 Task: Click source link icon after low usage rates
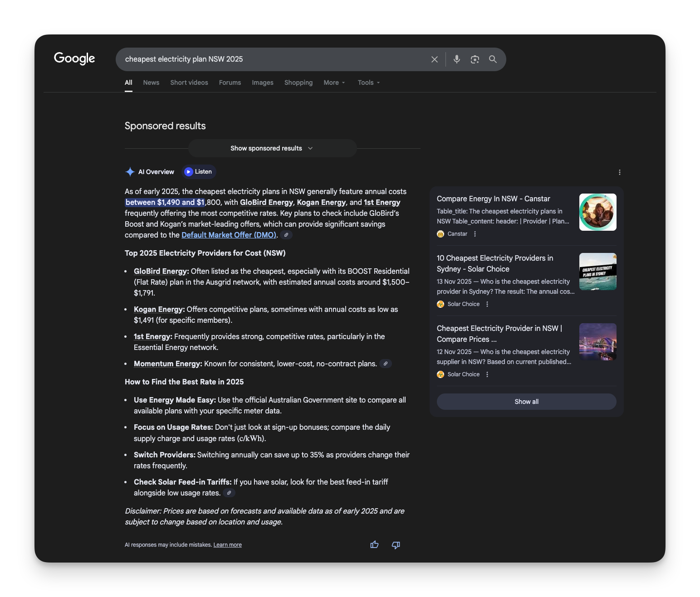coord(229,493)
